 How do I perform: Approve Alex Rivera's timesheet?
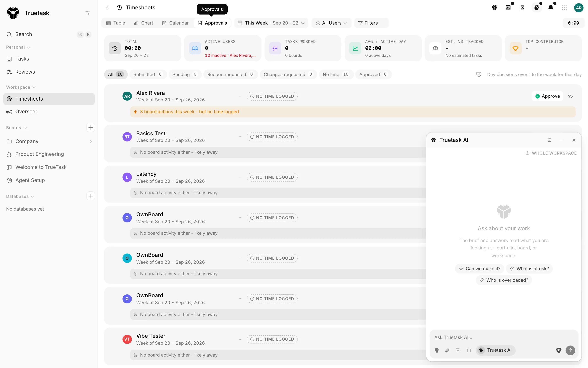[547, 96]
